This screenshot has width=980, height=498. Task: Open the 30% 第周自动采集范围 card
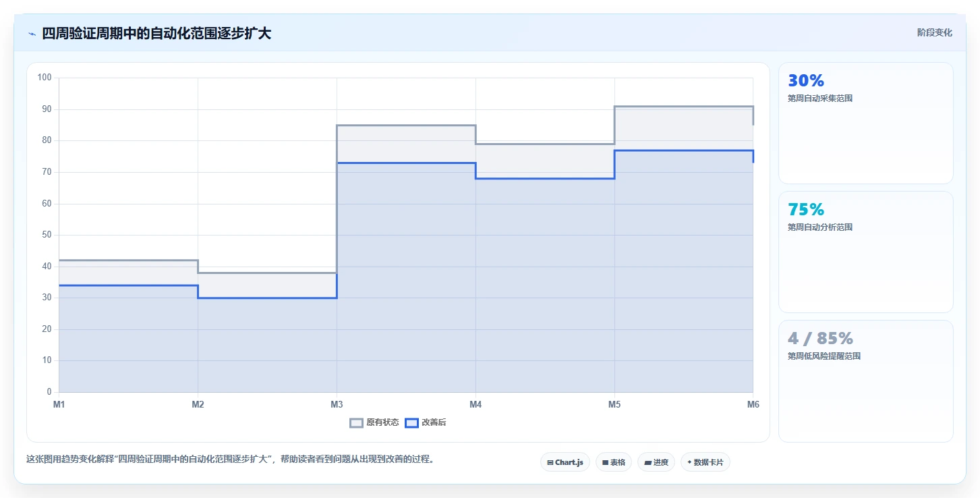[x=866, y=123]
